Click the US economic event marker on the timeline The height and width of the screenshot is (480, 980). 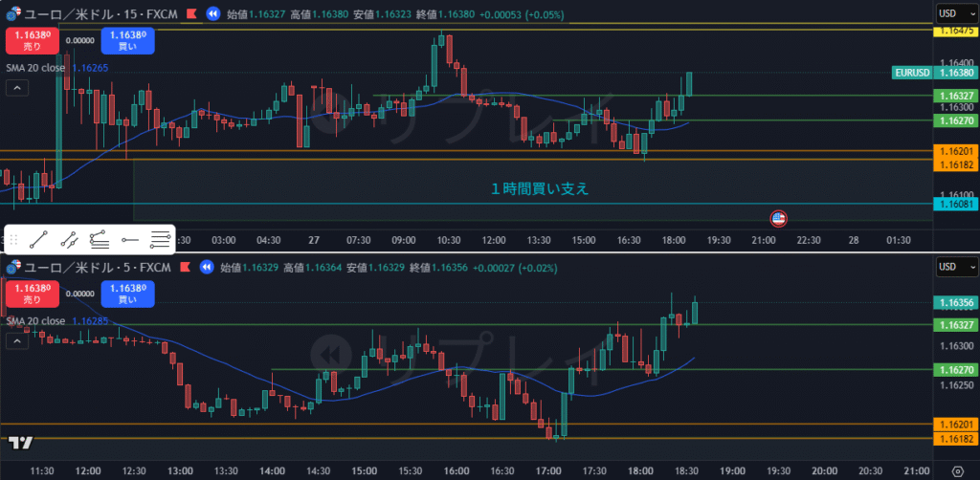tap(779, 218)
